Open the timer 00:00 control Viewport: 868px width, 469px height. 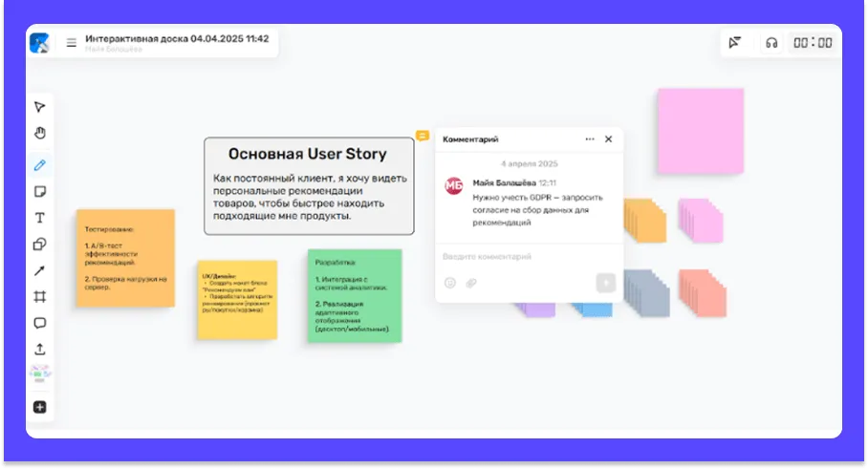click(x=813, y=43)
